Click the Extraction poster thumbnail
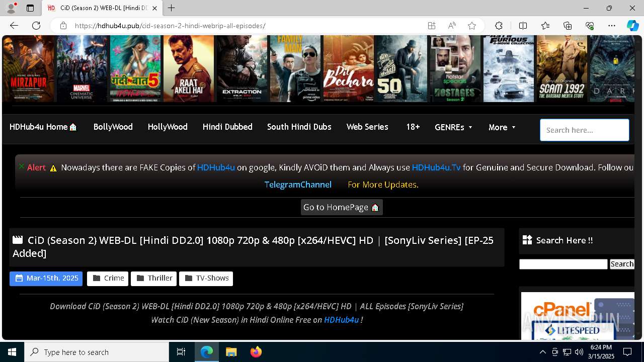This screenshot has height=362, width=644. coord(242,69)
